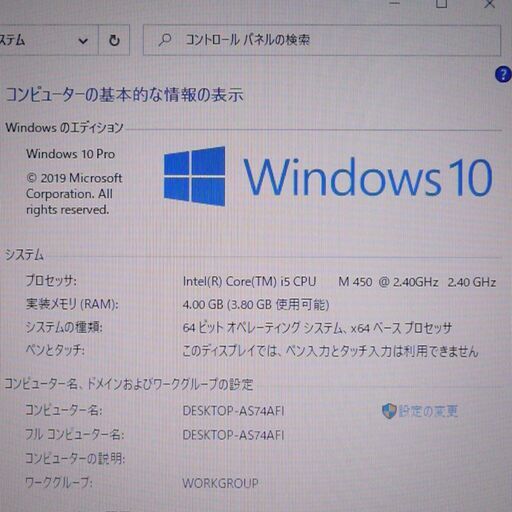Click the コントロール パネルの検索 search field

(x=322, y=40)
